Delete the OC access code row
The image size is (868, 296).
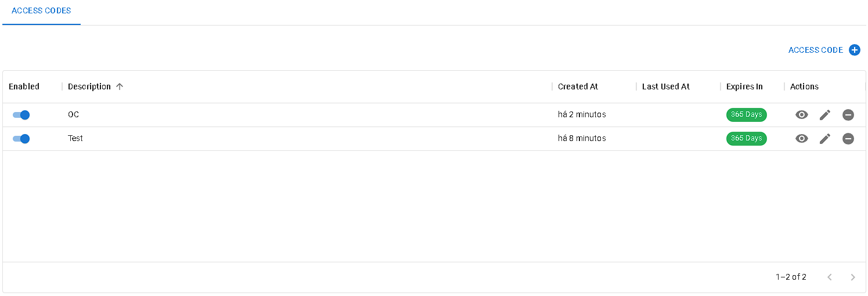[x=848, y=115]
